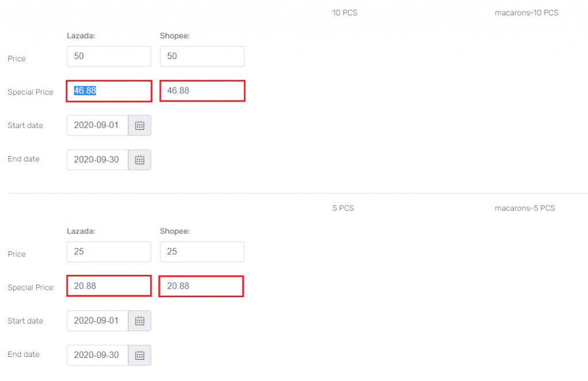Click the Lazada Price field showing 50
The width and height of the screenshot is (588, 381).
tap(109, 56)
